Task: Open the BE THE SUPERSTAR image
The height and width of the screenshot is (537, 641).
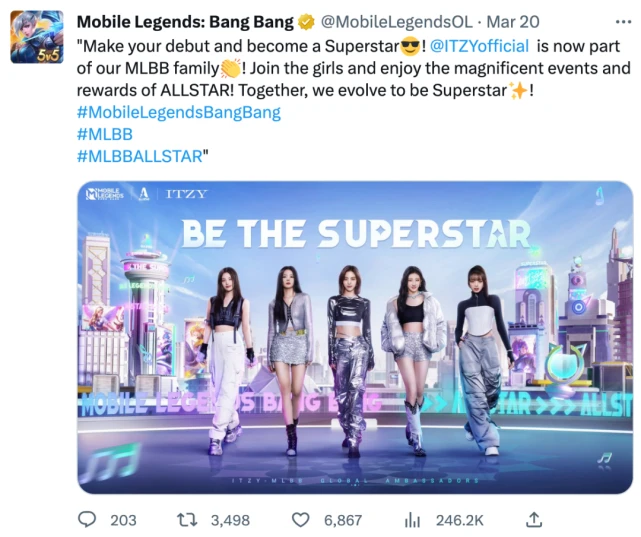Action: pyautogui.click(x=355, y=337)
